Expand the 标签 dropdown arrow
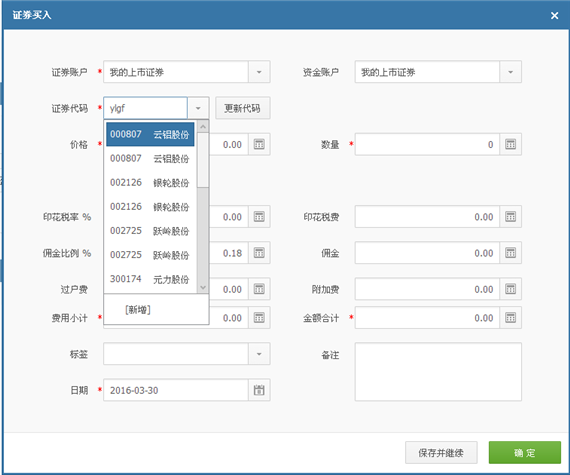Screen dimensions: 570x475 pos(259,354)
